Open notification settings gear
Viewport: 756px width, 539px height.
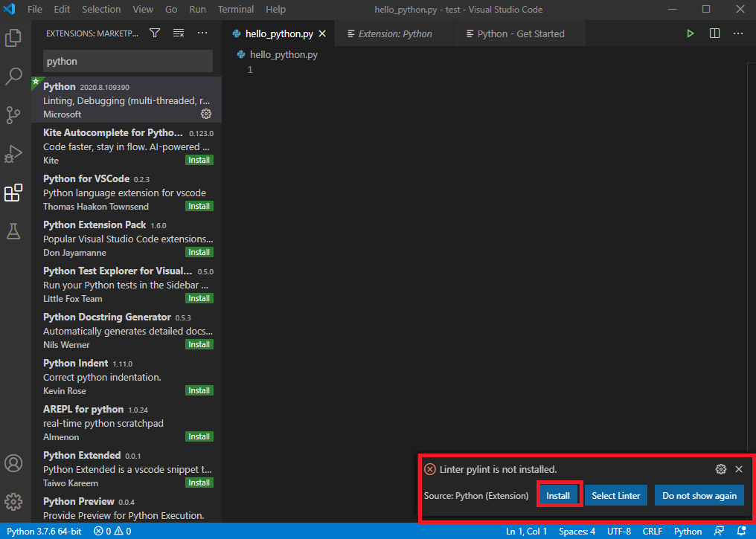(721, 468)
